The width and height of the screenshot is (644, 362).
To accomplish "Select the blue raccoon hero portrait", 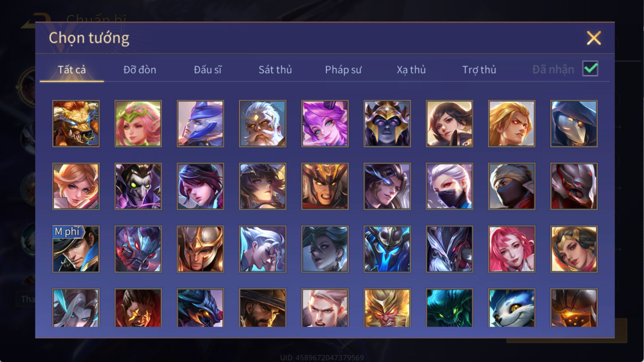I will 512,308.
